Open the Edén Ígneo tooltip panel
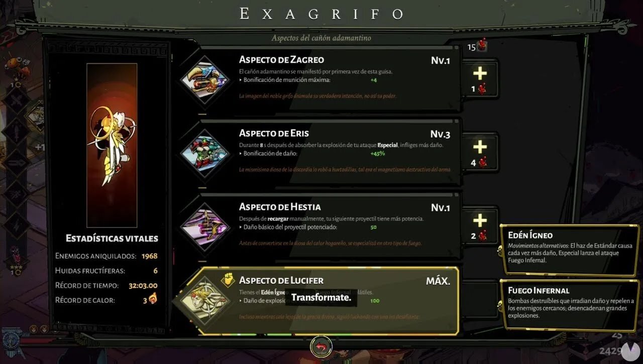This screenshot has height=364, width=643. 570,250
